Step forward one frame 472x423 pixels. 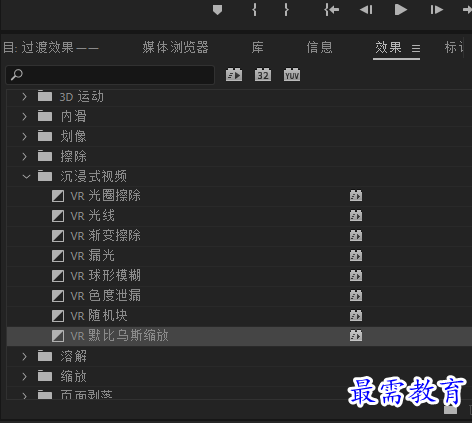point(436,10)
